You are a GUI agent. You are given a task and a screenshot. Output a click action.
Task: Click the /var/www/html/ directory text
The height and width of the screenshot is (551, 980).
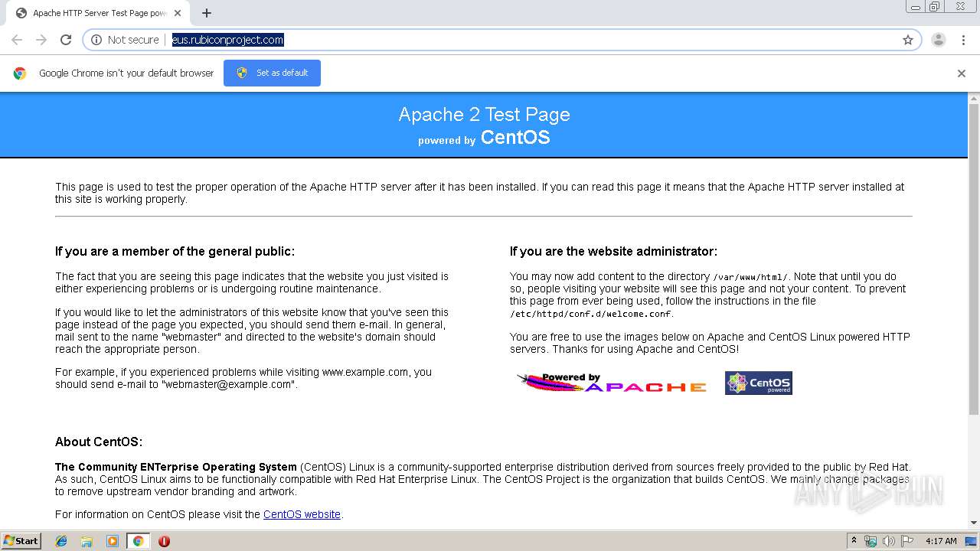pos(750,277)
